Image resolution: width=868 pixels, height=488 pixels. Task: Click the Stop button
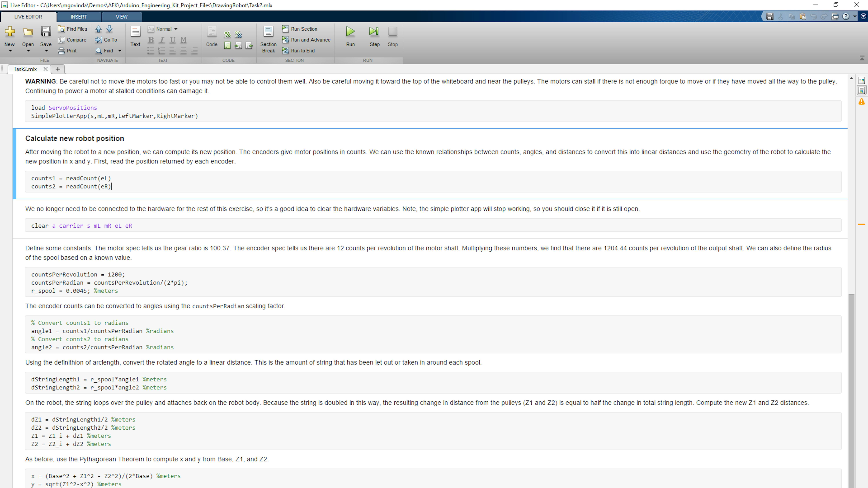coord(393,36)
